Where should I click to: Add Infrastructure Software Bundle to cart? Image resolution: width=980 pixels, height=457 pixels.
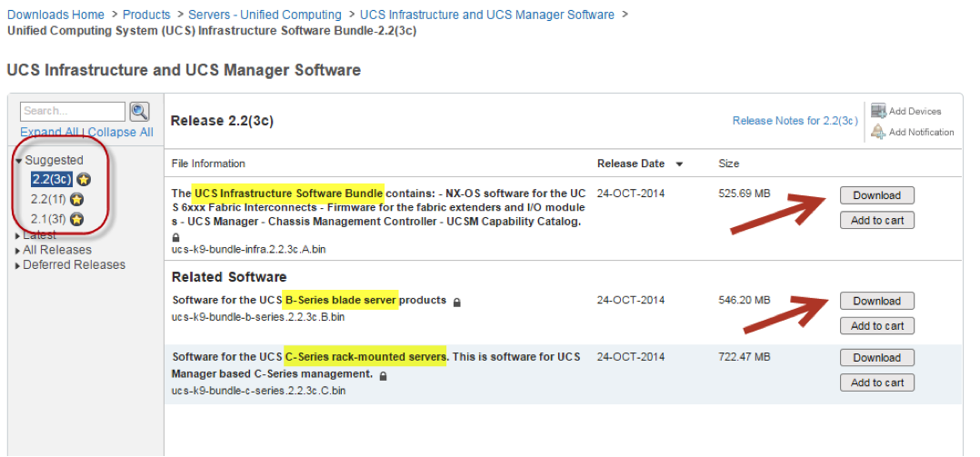(x=877, y=221)
